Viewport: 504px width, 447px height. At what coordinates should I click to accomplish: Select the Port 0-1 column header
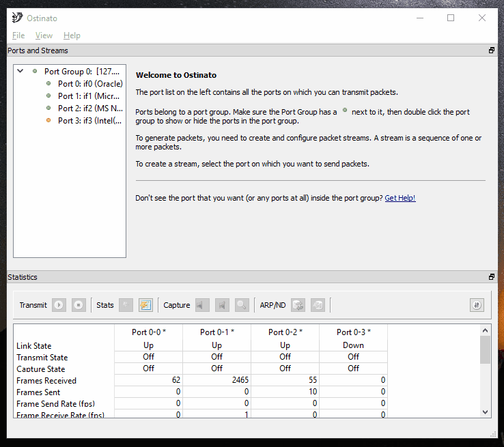click(x=217, y=332)
